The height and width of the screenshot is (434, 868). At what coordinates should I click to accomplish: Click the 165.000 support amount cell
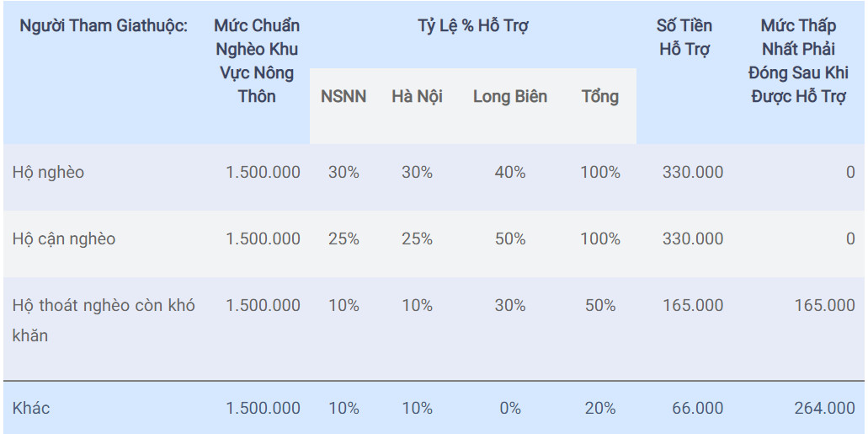(x=692, y=305)
